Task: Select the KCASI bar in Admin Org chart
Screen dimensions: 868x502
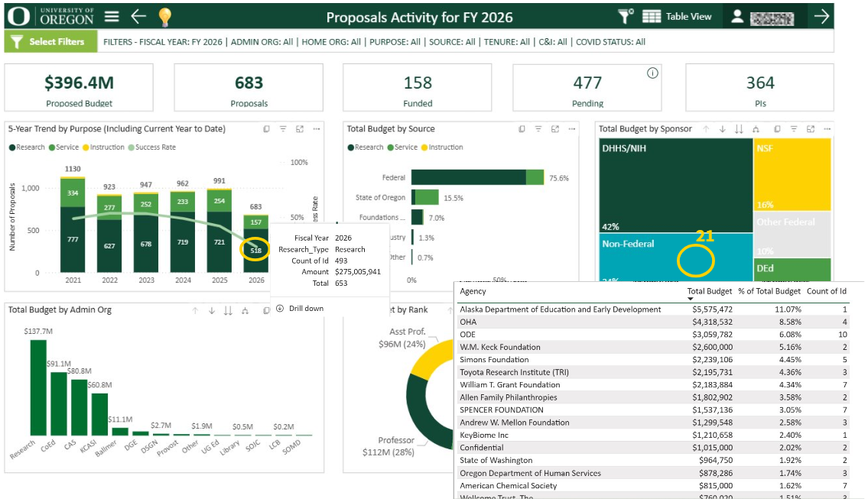Action: (x=99, y=415)
